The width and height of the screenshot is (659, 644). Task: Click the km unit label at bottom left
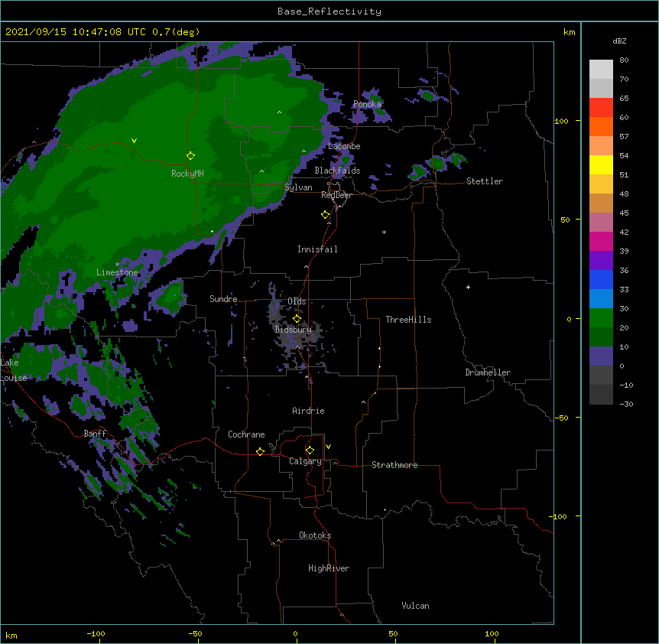(11, 636)
